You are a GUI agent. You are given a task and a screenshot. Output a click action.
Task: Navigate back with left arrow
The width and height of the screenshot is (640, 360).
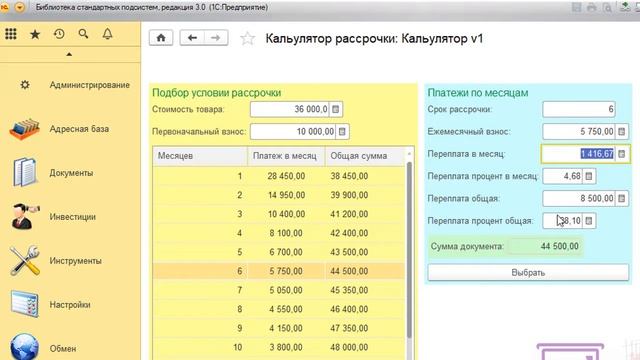pos(192,38)
